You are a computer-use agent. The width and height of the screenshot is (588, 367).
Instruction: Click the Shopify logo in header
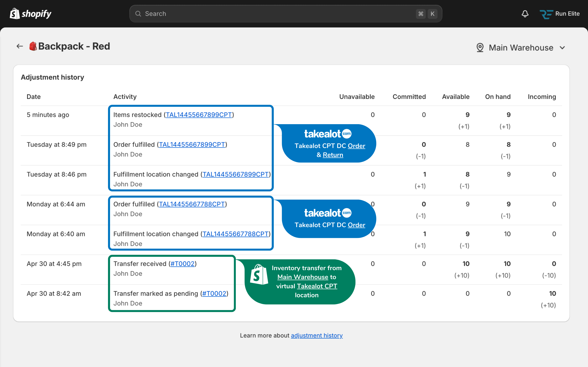tap(30, 14)
